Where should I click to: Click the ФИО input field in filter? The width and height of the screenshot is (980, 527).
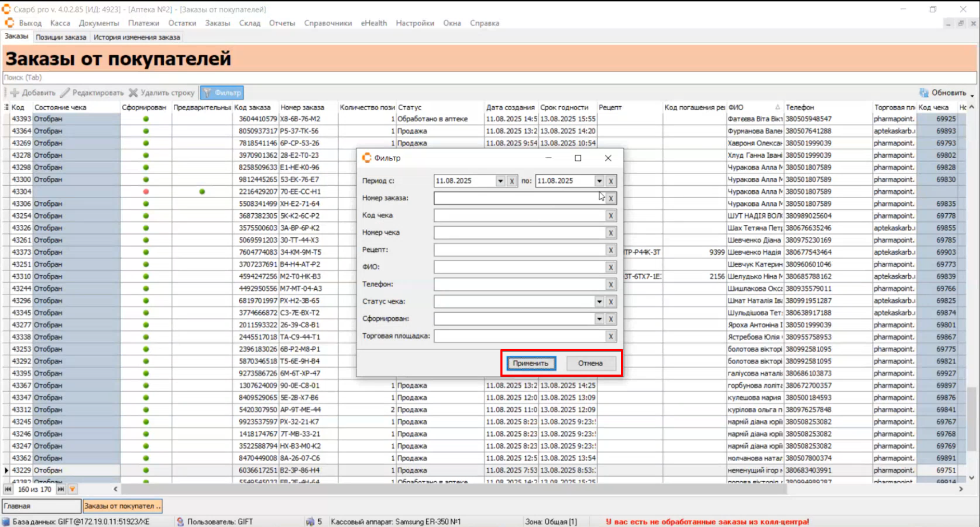[x=519, y=267]
